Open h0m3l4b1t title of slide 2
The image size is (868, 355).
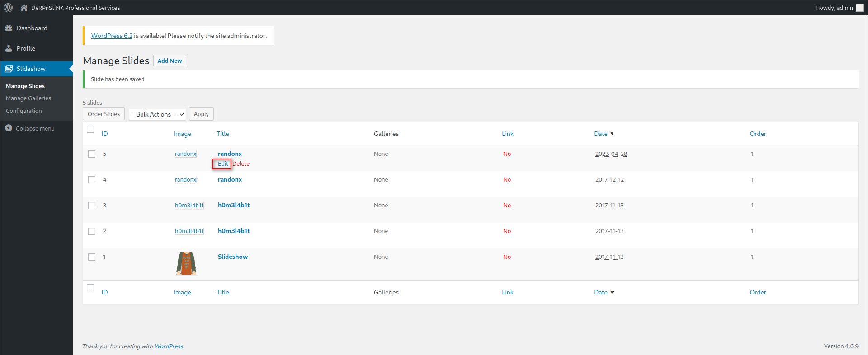(234, 231)
